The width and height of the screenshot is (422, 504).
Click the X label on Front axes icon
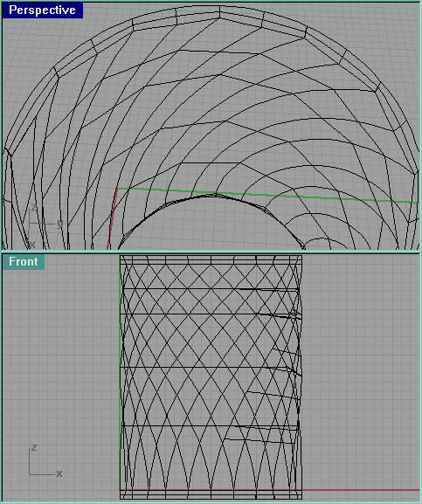[x=59, y=473]
